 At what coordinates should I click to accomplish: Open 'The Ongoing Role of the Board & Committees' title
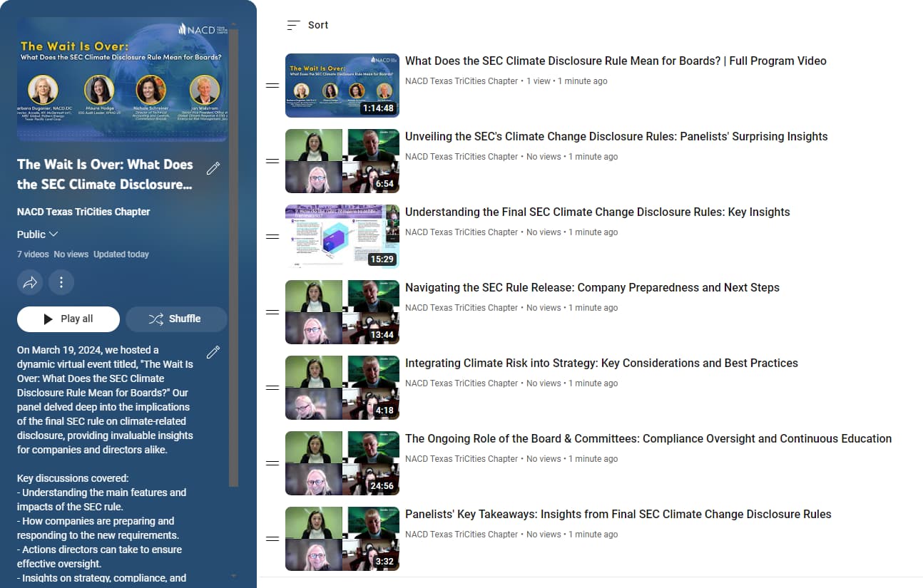coord(648,439)
